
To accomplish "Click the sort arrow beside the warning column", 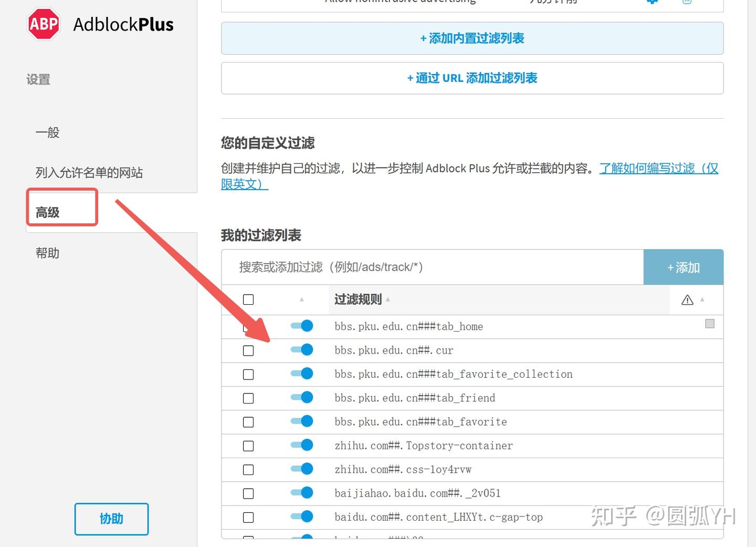I will click(x=702, y=300).
